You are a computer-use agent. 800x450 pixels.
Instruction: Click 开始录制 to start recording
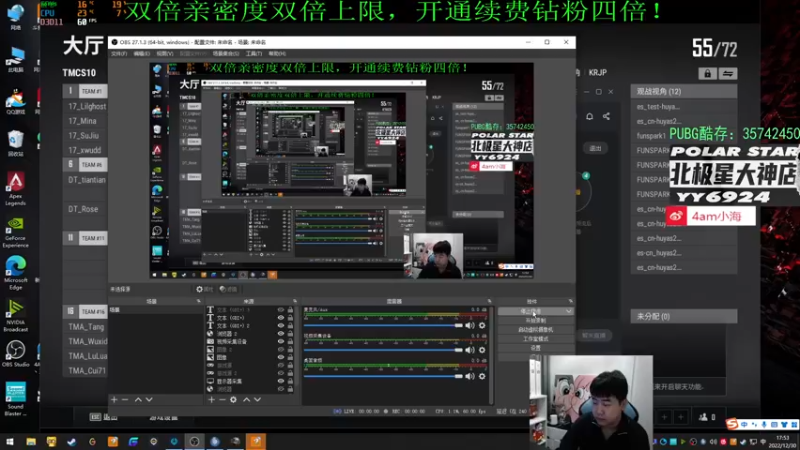535,320
